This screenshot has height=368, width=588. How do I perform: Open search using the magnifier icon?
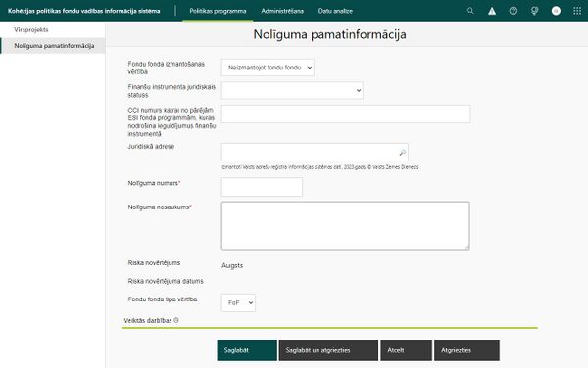click(470, 11)
